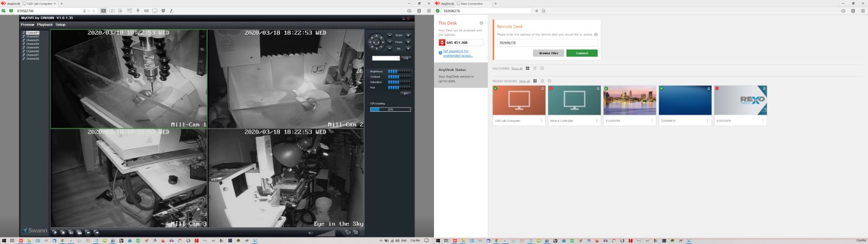Open the right AnyDesk main menu icon
The width and height of the screenshot is (868, 244).
click(863, 11)
